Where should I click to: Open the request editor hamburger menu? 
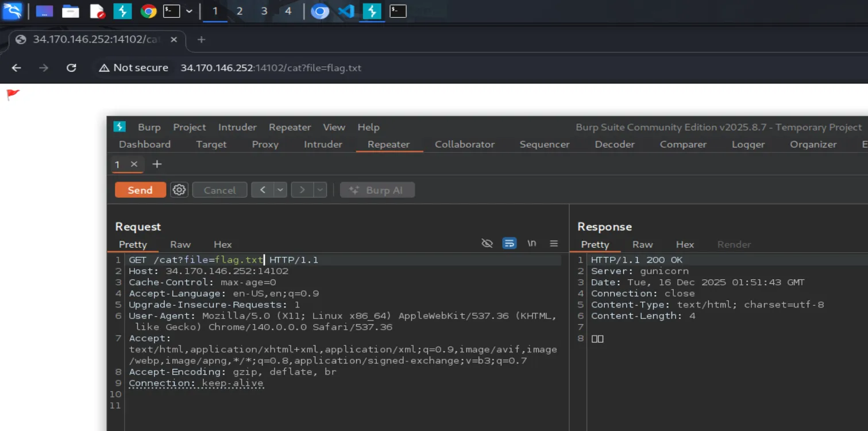point(554,244)
